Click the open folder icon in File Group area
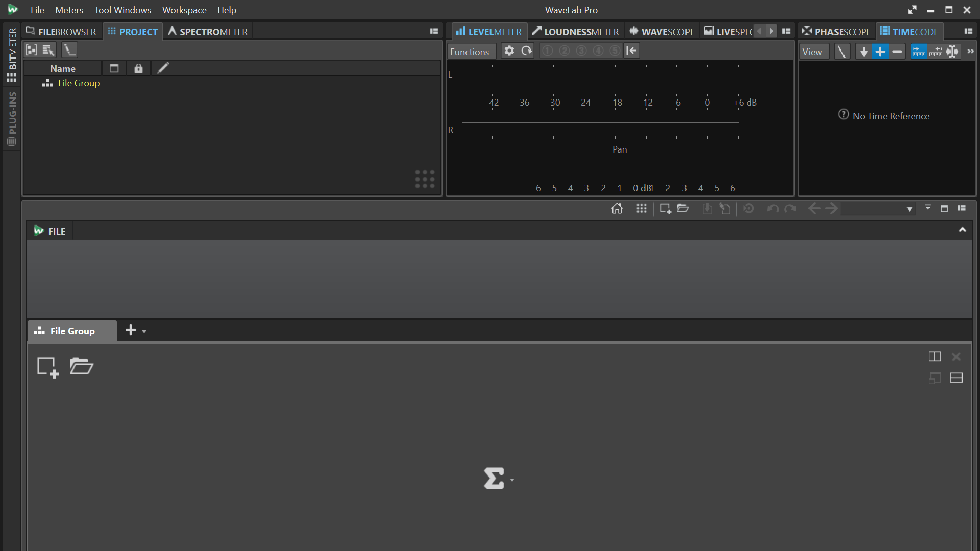This screenshot has width=980, height=551. 81,366
